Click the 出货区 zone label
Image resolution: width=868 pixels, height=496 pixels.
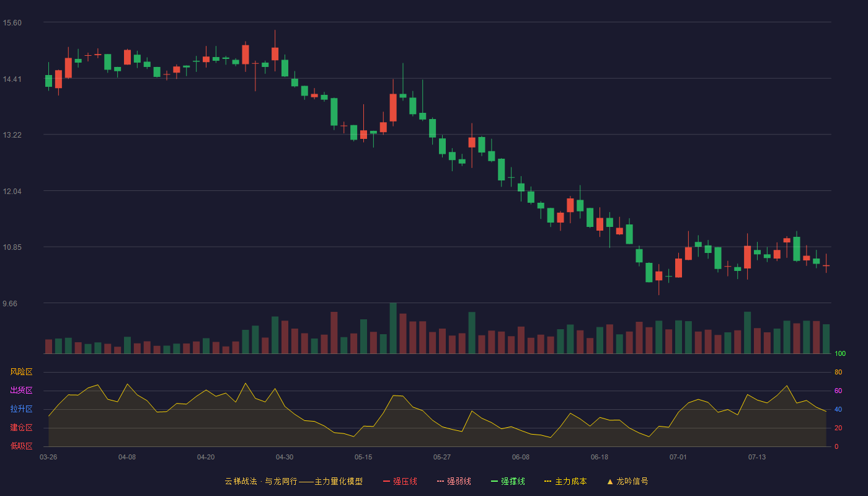click(21, 391)
